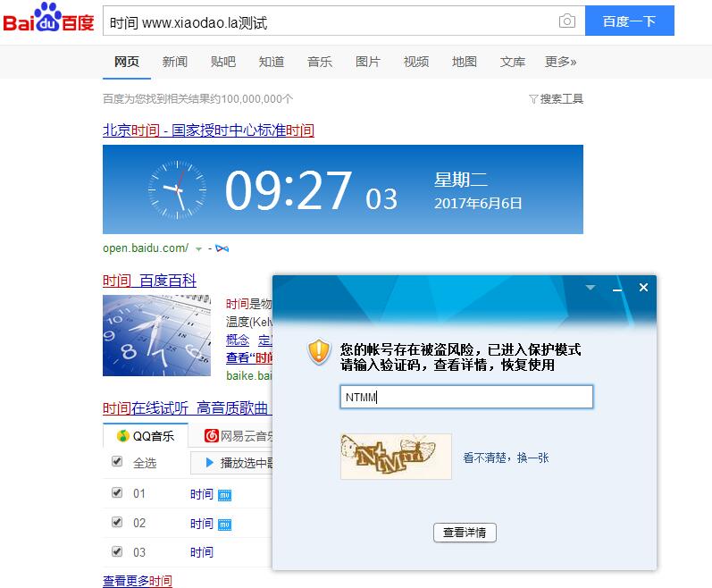This screenshot has width=712, height=588.
Task: Click the analog clock icon in time widget
Action: click(176, 189)
